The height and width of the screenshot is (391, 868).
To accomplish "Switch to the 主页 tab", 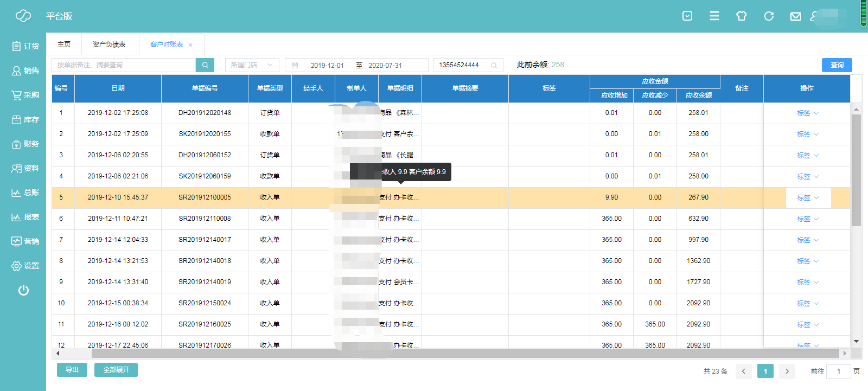I will [x=64, y=44].
